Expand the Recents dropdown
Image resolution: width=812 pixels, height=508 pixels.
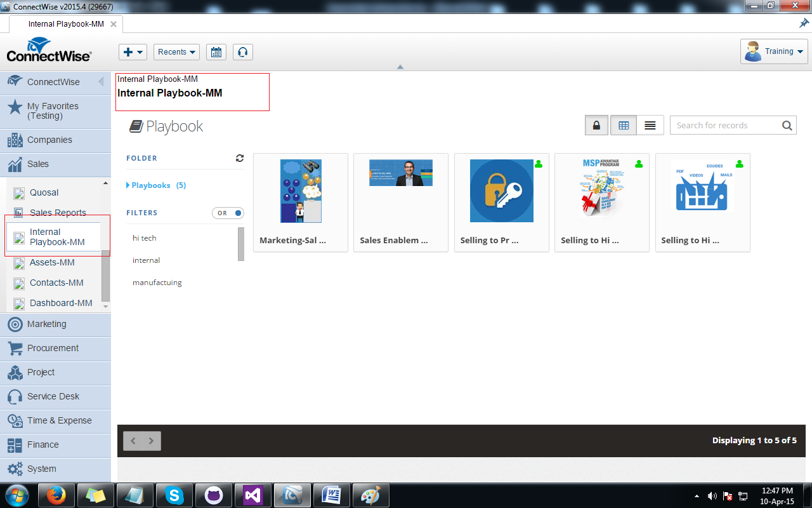176,52
